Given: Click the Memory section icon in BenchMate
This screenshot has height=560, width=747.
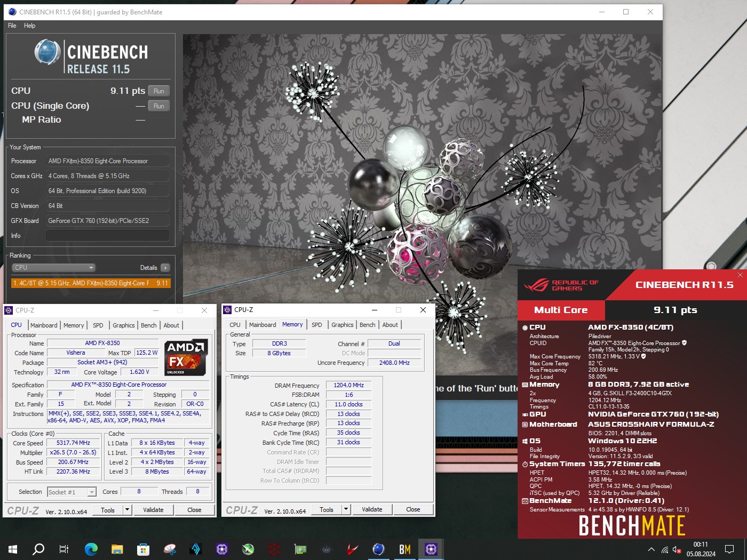Looking at the screenshot, I should tap(525, 385).
